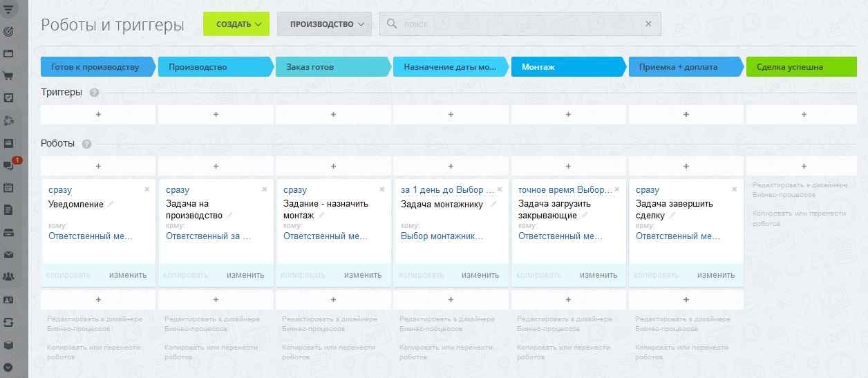This screenshot has width=868, height=378.
Task: Add trigger under Заказ готов stage
Action: point(333,115)
